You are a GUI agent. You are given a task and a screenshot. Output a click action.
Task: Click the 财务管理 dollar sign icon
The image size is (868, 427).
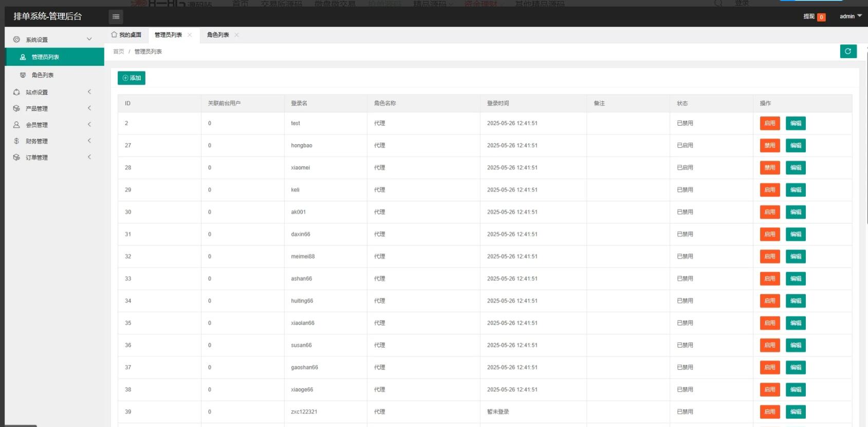[16, 141]
